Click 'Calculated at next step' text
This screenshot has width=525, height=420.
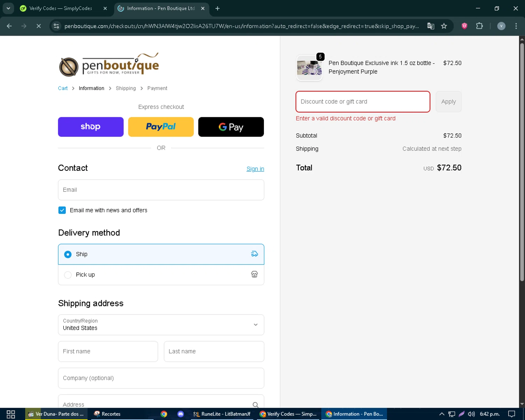point(432,149)
